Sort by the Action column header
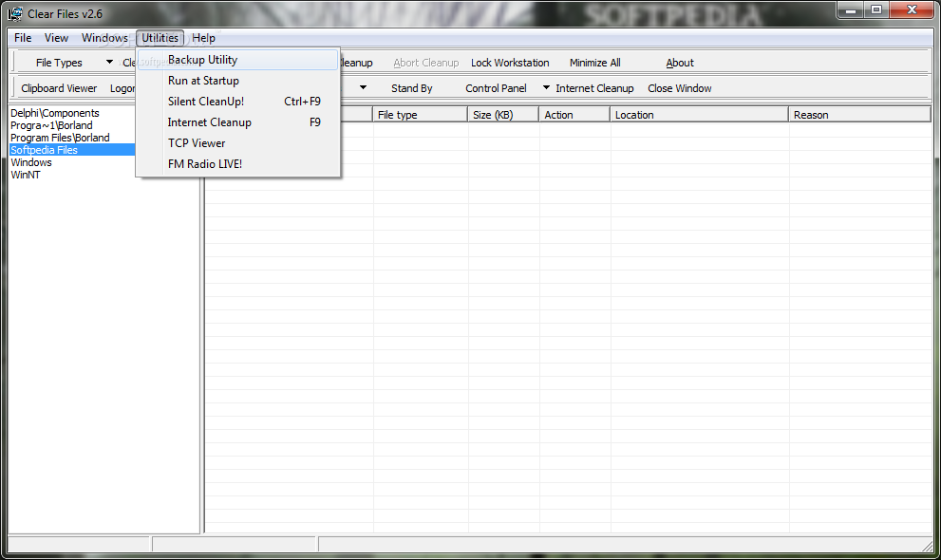 coord(574,115)
